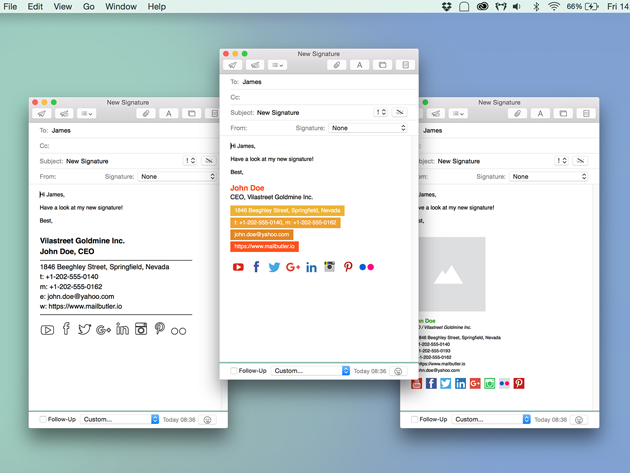The width and height of the screenshot is (630, 473).
Task: Open the LinkedIn icon in the center signature
Action: click(311, 267)
